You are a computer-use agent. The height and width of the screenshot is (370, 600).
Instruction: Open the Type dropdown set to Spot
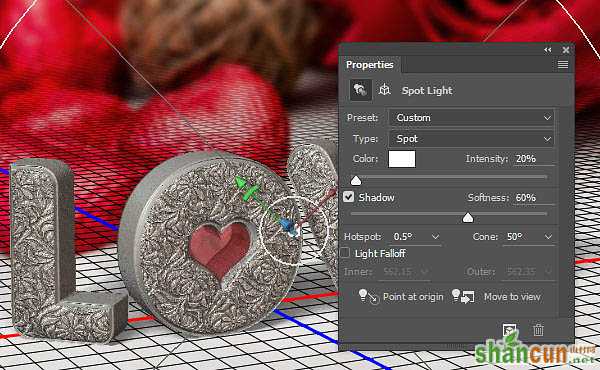pos(471,139)
